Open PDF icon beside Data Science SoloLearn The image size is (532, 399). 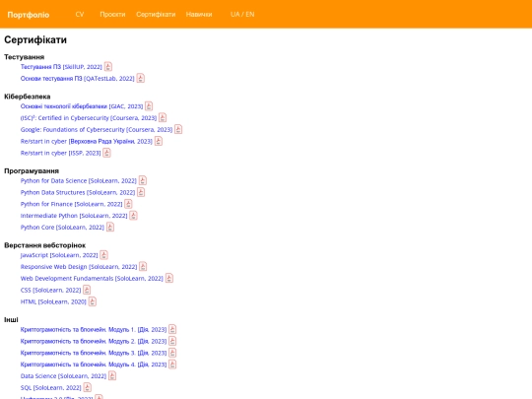coord(112,375)
